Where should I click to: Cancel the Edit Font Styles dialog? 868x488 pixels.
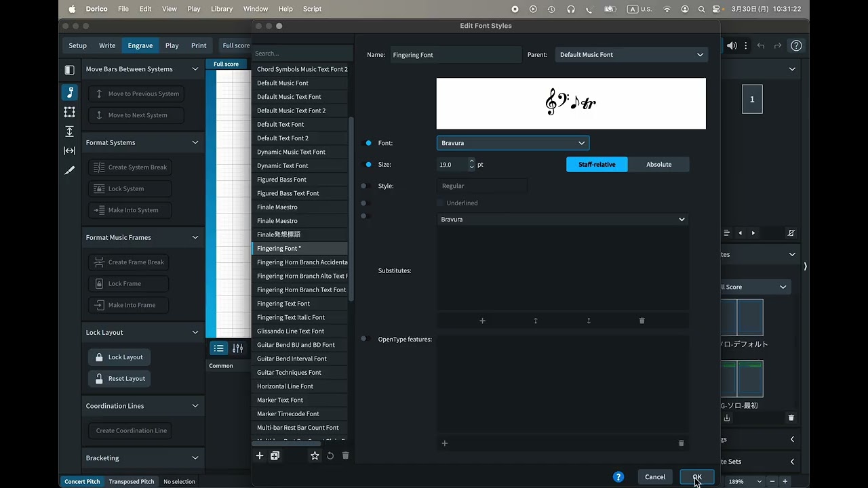[655, 477]
